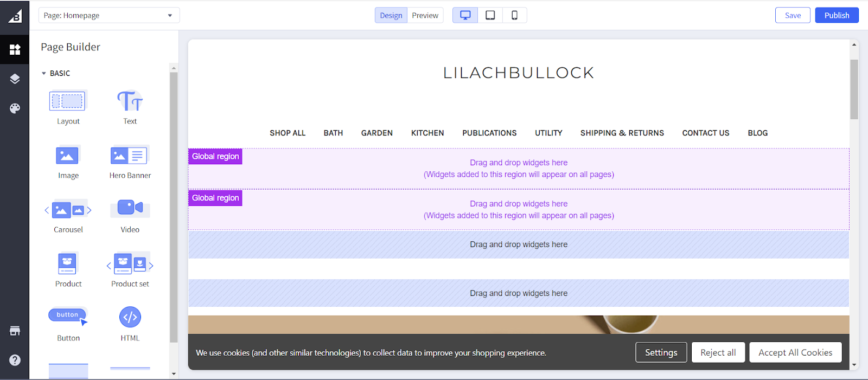Image resolution: width=868 pixels, height=380 pixels.
Task: Select the second blue drop region
Action: coord(519,293)
